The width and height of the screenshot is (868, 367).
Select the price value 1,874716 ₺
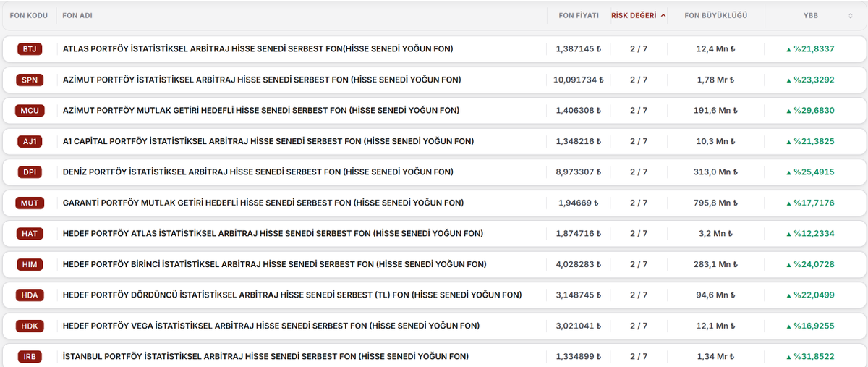(x=579, y=234)
